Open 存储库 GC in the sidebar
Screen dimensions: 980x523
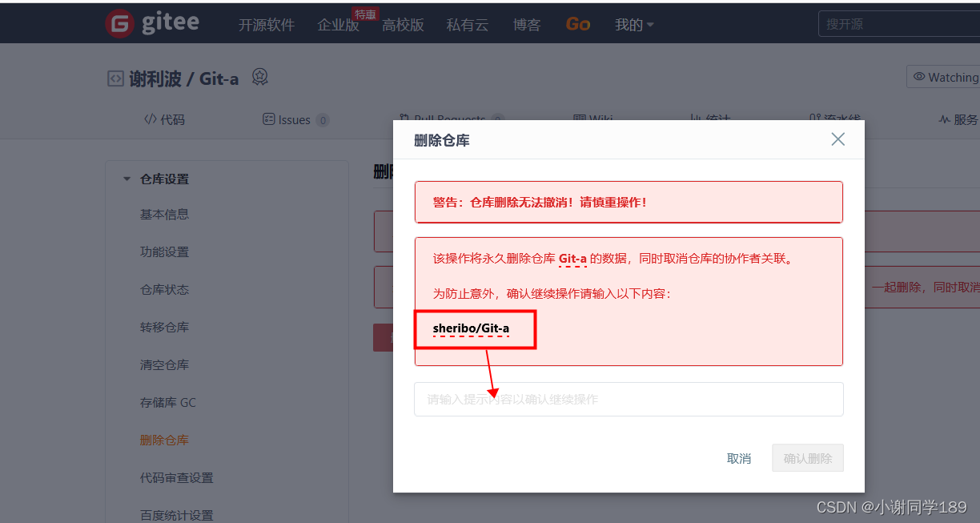point(168,402)
